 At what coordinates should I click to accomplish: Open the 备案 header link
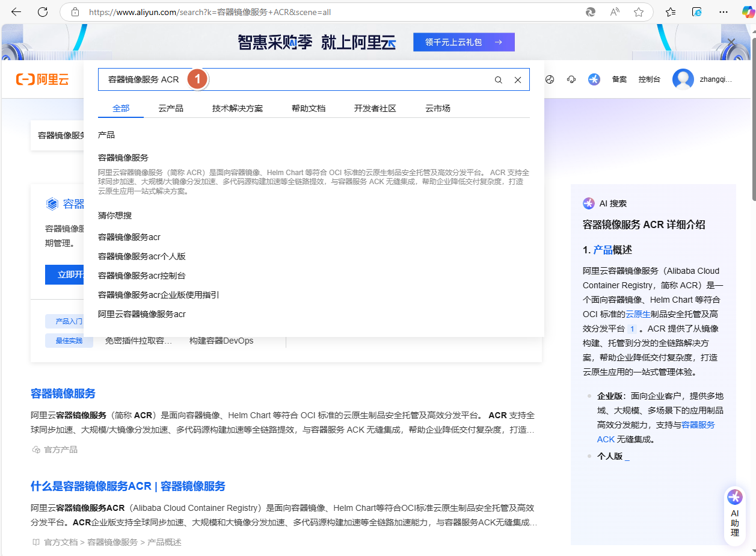click(x=619, y=79)
